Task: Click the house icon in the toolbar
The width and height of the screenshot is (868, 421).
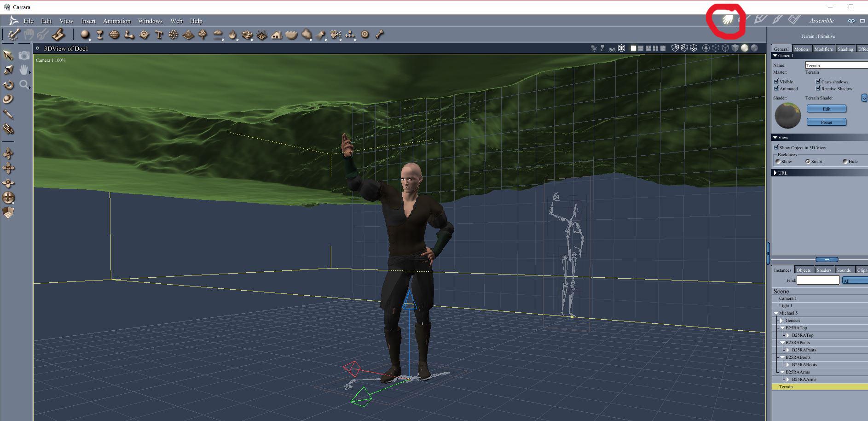Action: coord(277,35)
